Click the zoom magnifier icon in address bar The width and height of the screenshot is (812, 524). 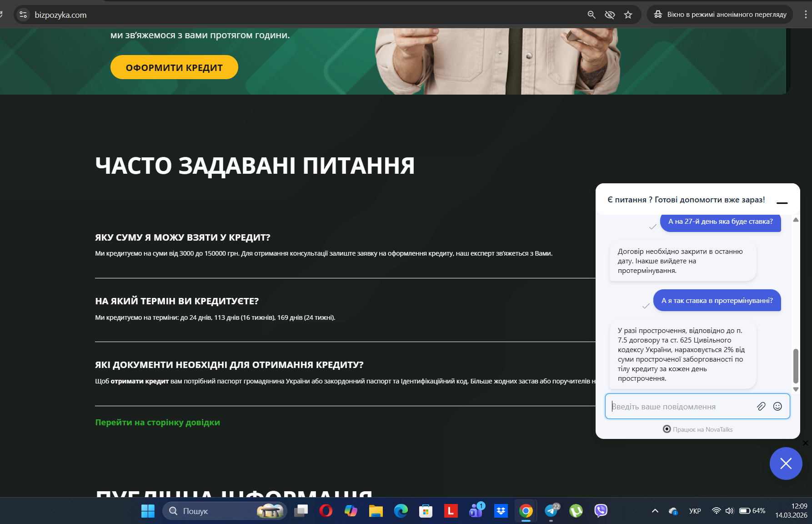pos(591,15)
